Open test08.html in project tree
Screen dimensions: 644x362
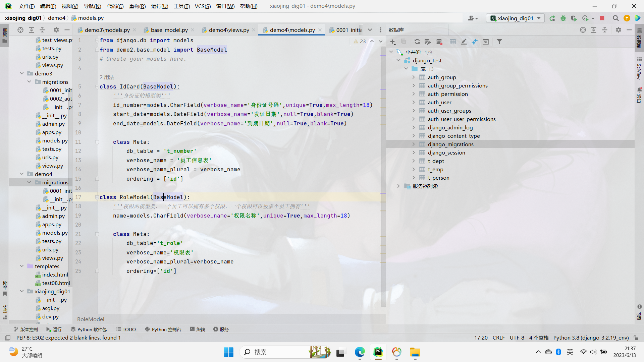[56, 283]
